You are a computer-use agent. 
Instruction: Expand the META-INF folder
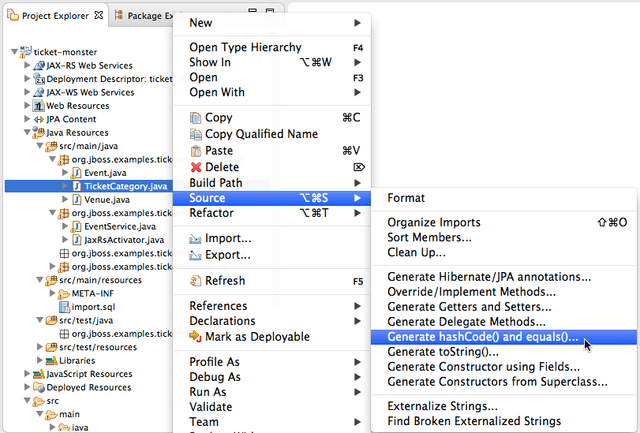51,294
